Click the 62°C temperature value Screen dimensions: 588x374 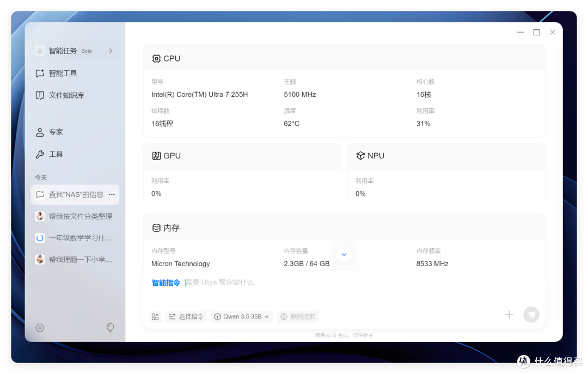[x=291, y=124]
